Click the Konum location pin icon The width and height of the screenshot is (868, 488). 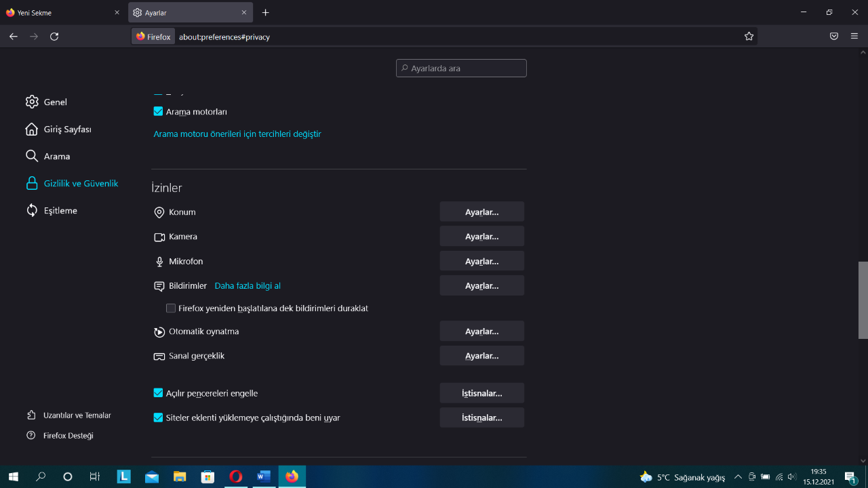coord(159,212)
